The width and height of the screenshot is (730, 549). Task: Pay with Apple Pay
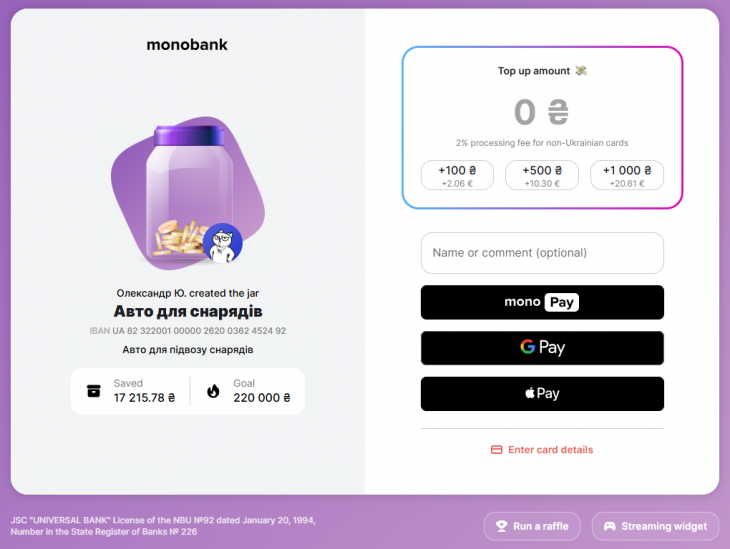point(542,394)
